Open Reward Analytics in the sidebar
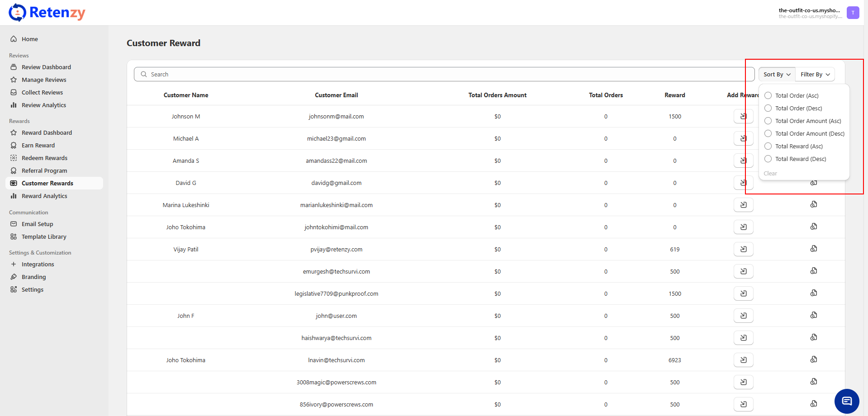 (44, 196)
